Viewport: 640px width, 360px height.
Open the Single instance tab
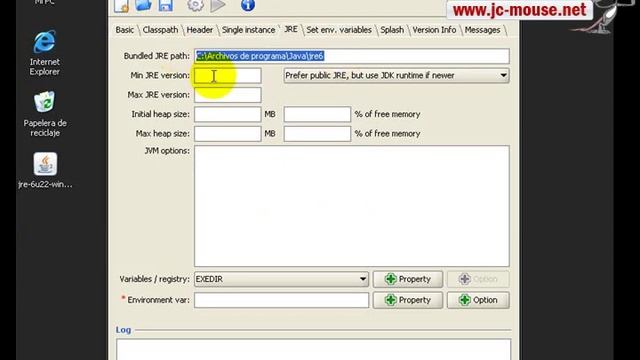pos(248,30)
